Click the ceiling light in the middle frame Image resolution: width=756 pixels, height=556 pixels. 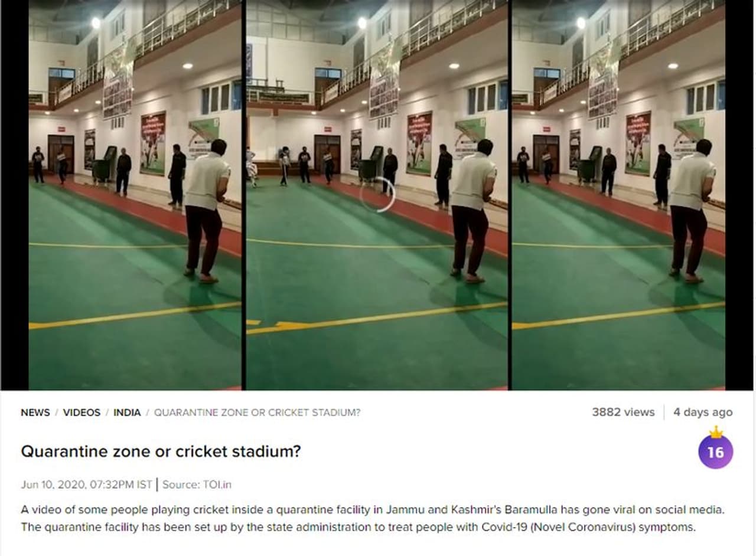(x=362, y=22)
